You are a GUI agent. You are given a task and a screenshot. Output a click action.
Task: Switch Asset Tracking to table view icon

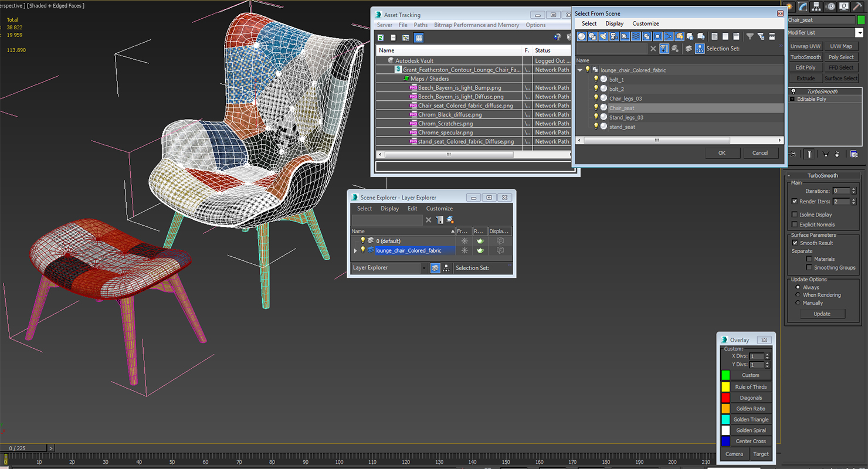pyautogui.click(x=418, y=38)
